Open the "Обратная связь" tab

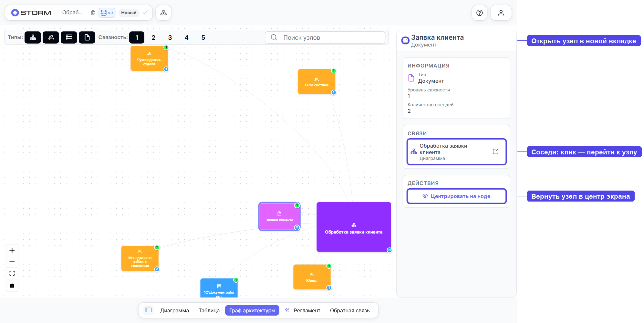[x=350, y=310]
